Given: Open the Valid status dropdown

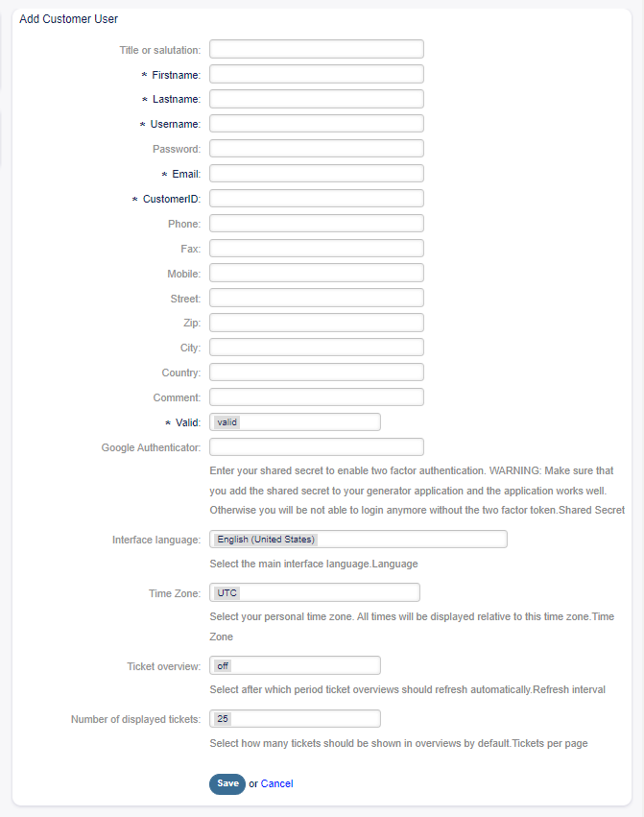Looking at the screenshot, I should tap(294, 421).
